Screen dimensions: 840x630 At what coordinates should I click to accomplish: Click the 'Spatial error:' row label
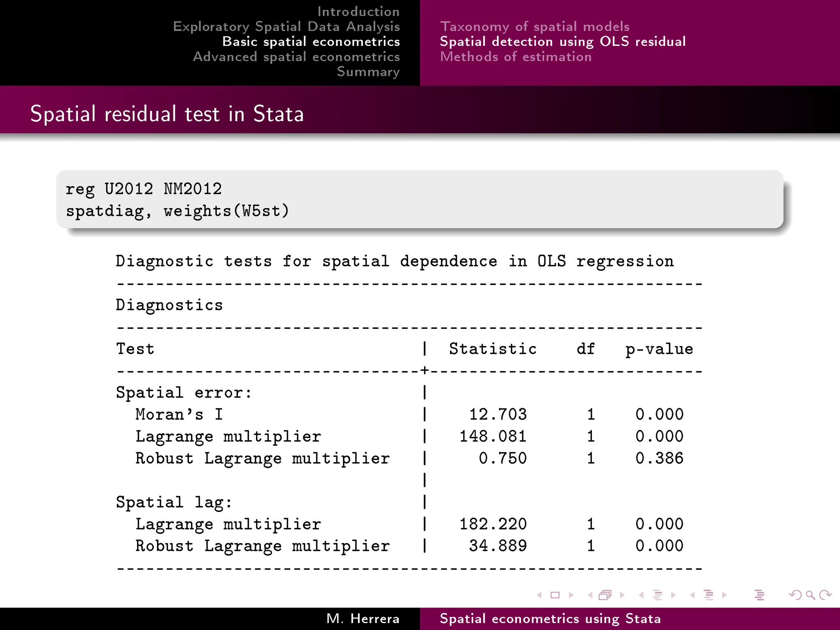[x=184, y=393]
